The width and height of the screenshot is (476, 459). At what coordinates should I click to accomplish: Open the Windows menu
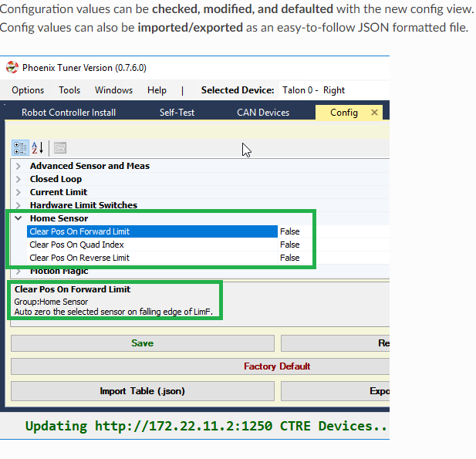pyautogui.click(x=114, y=90)
